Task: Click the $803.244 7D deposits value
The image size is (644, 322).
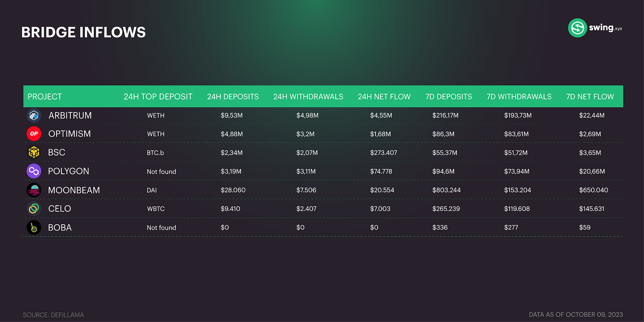Action: click(447, 190)
